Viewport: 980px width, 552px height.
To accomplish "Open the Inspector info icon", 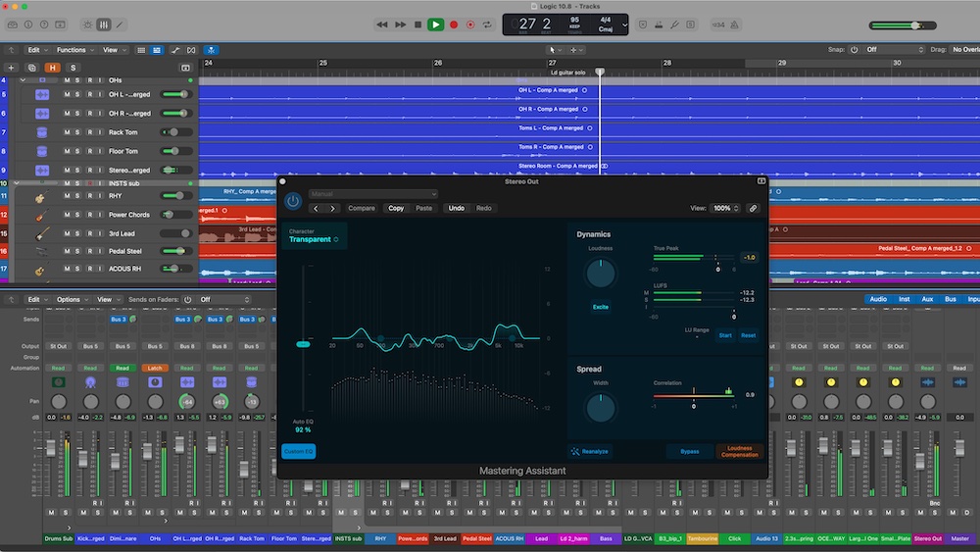I will 28,25.
